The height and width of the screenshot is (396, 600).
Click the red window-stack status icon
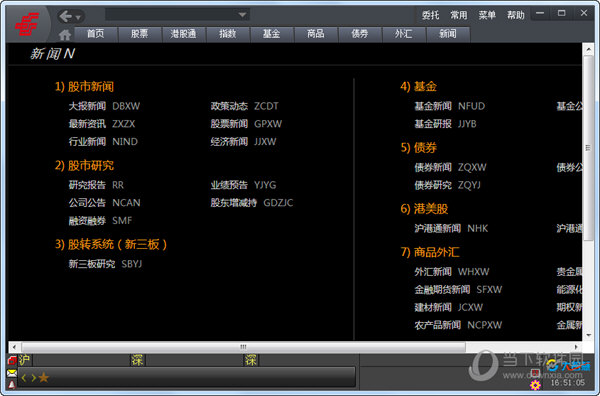(x=12, y=360)
